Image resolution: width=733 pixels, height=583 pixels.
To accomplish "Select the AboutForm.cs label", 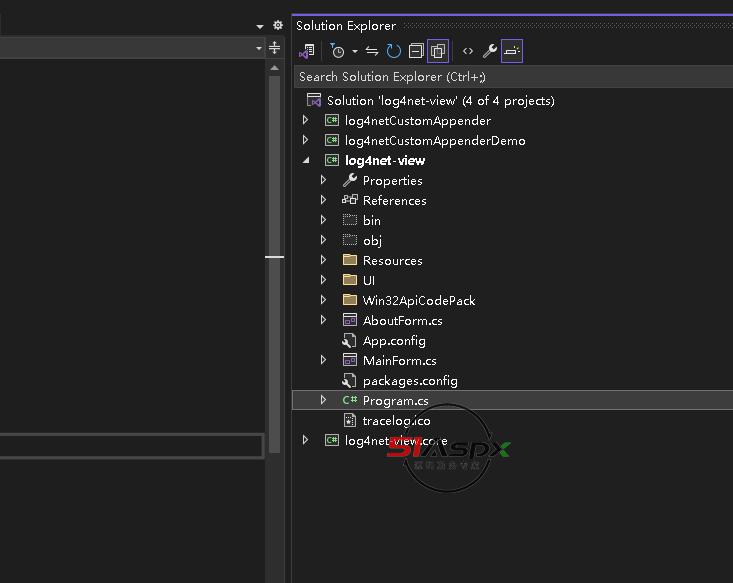I will (x=402, y=321).
